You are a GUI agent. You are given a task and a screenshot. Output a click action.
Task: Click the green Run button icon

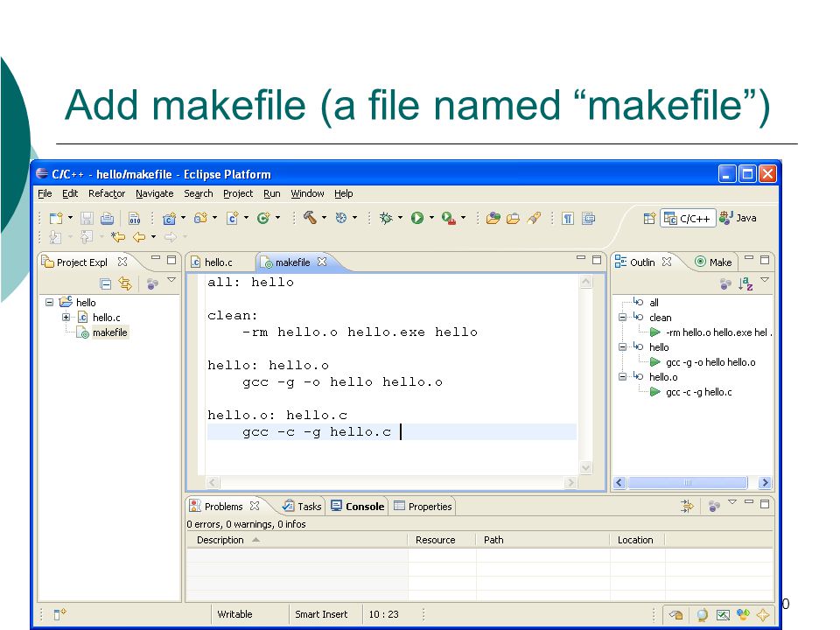(x=417, y=218)
